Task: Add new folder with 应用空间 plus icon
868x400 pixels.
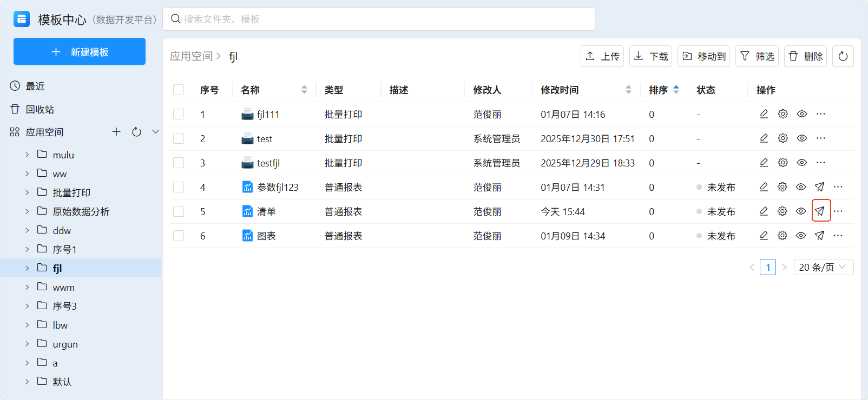Action: point(116,132)
